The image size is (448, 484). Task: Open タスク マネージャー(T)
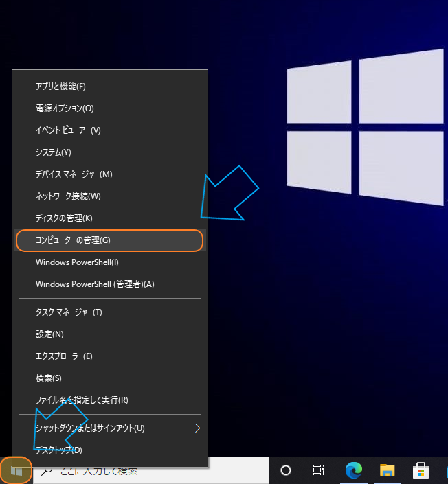click(110, 312)
